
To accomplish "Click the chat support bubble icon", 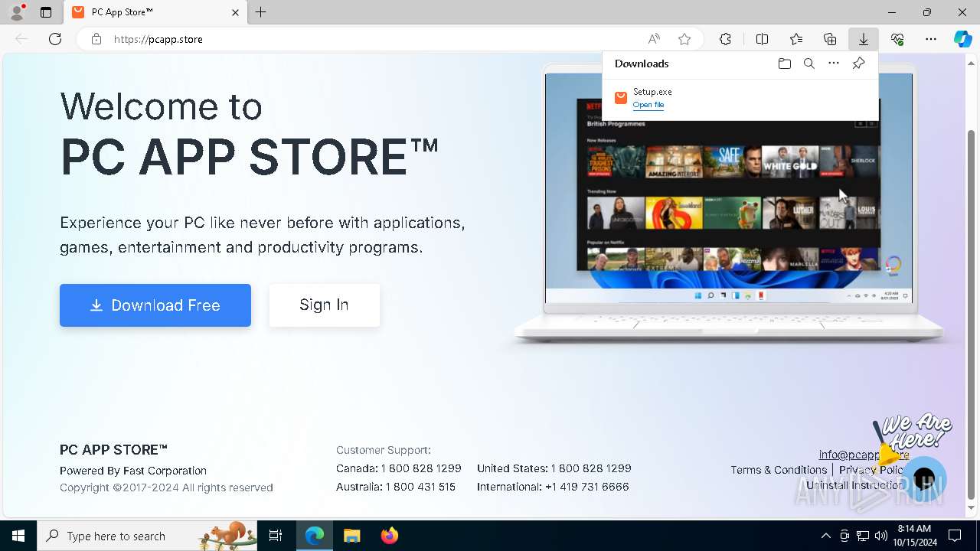I will pos(924,479).
